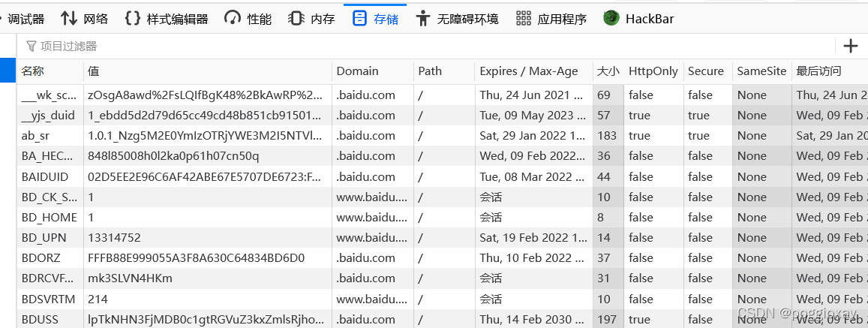This screenshot has width=868, height=328.
Task: Open the 样式编辑器 style editor tab
Action: [167, 19]
